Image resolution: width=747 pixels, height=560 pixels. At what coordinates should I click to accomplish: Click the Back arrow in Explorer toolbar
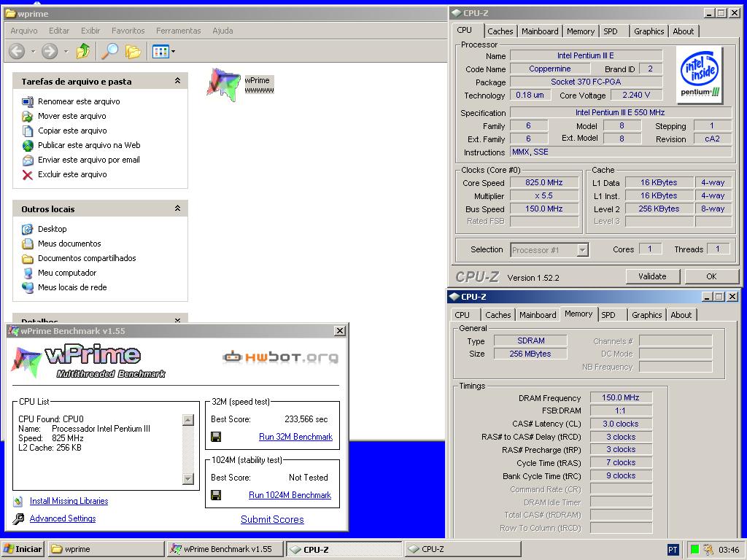click(x=18, y=51)
